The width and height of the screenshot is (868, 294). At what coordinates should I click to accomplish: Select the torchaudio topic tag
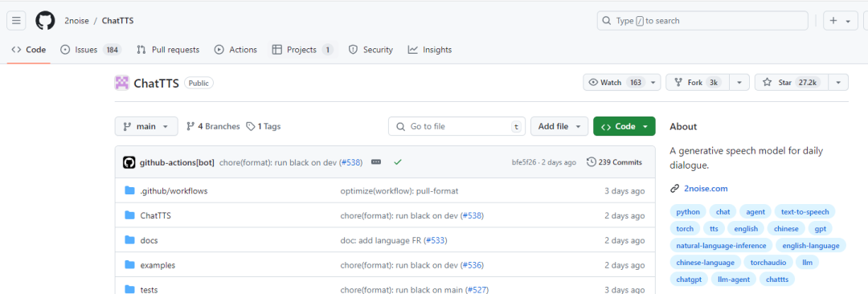point(768,263)
